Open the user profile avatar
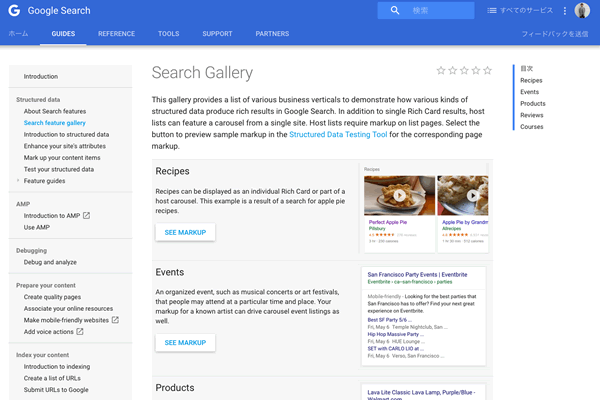 tap(582, 10)
